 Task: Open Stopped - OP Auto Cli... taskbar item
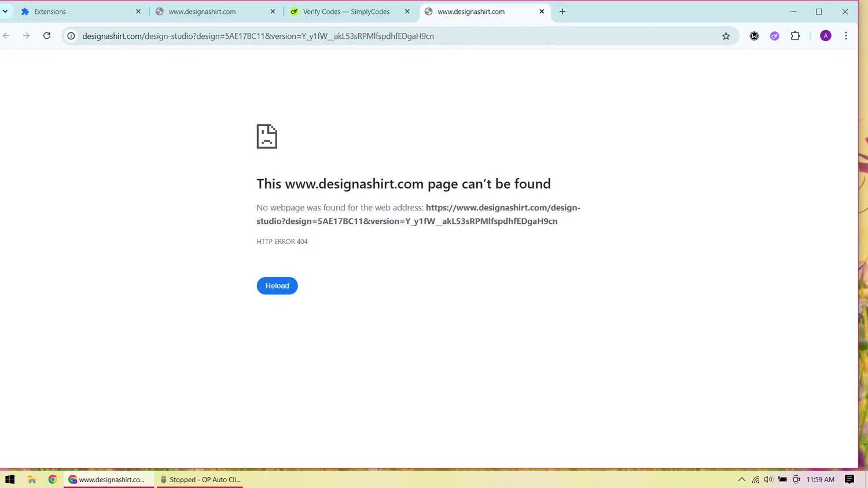point(200,479)
